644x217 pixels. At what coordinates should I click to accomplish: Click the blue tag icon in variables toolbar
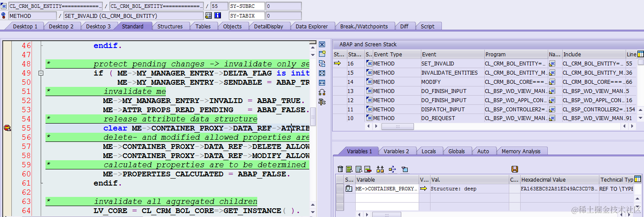click(405, 169)
